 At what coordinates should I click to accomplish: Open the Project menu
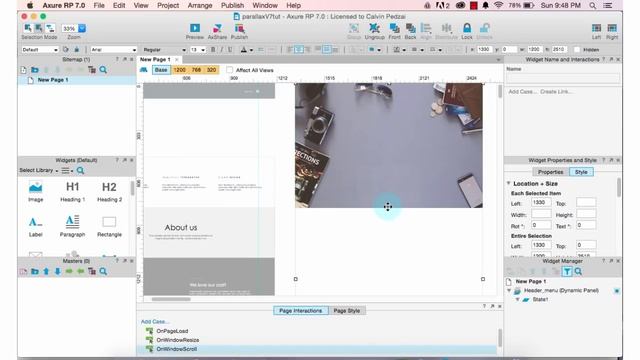[x=168, y=5]
